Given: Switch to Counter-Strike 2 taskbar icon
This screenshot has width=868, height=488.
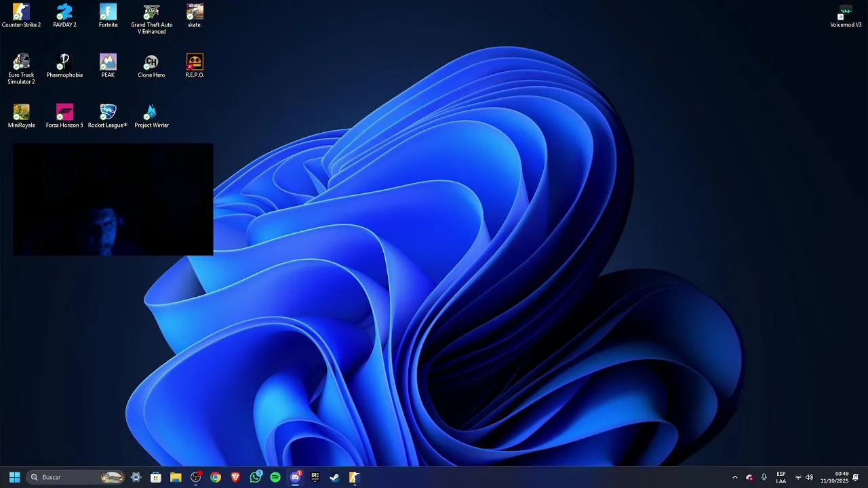Looking at the screenshot, I should pos(354,477).
